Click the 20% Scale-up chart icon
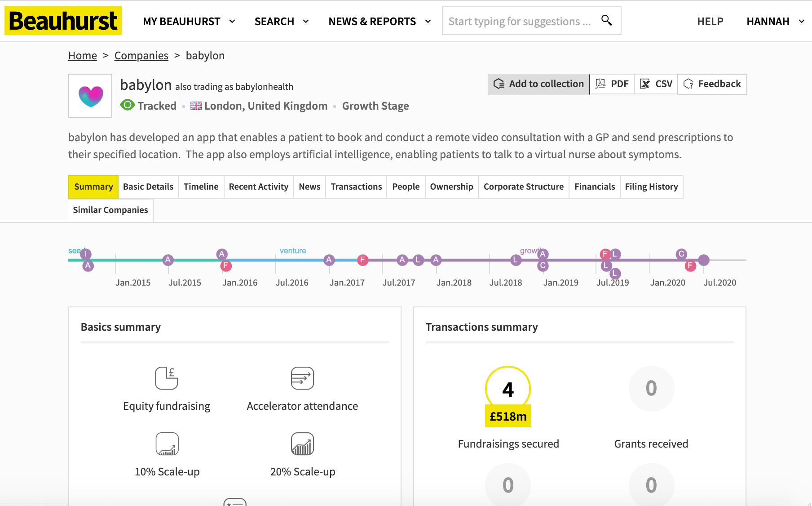The image size is (812, 506). pyautogui.click(x=302, y=444)
